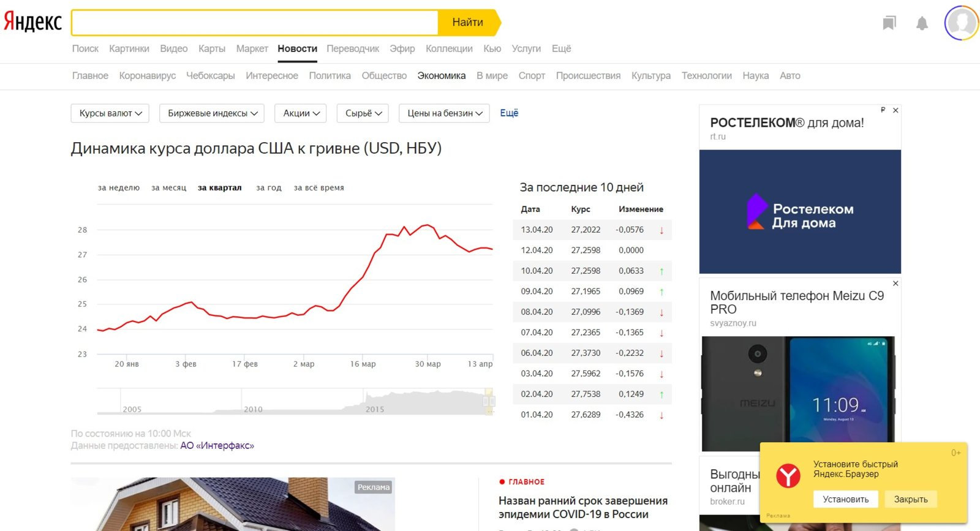
Task: Open the 'АО «Интерфакс»' source link
Action: tap(217, 446)
